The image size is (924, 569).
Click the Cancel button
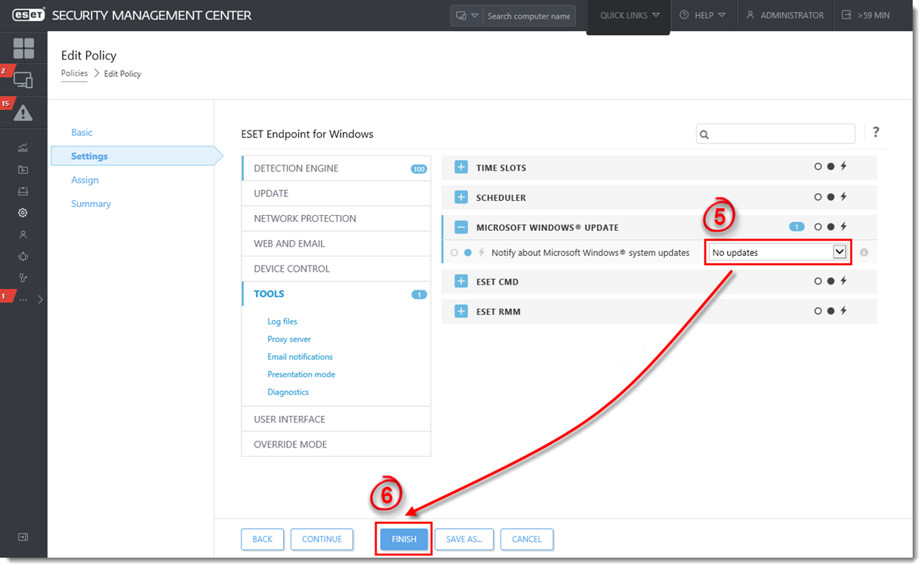pos(527,539)
